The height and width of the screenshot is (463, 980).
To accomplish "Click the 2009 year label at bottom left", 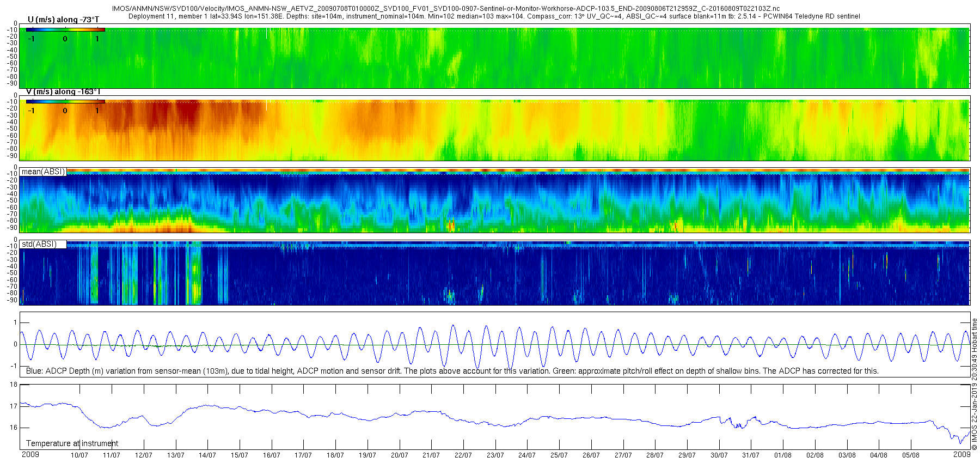I will (x=30, y=454).
